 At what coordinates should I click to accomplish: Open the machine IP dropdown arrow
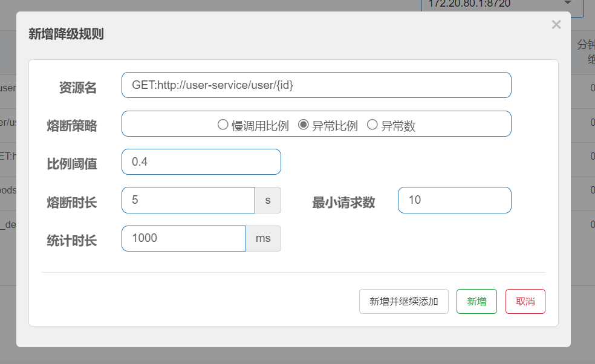[x=568, y=4]
